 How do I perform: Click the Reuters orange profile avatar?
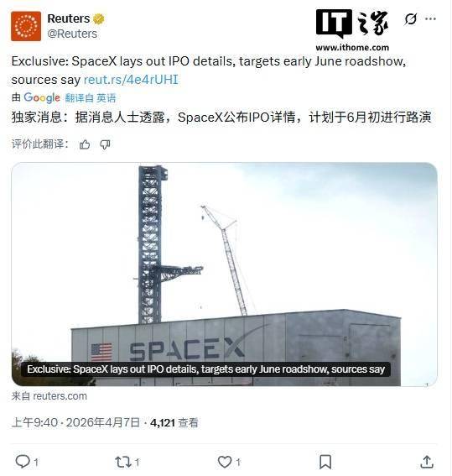pos(26,26)
